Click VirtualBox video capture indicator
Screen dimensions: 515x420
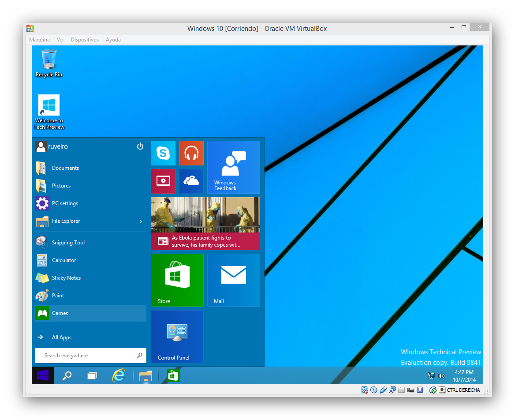pos(411,390)
